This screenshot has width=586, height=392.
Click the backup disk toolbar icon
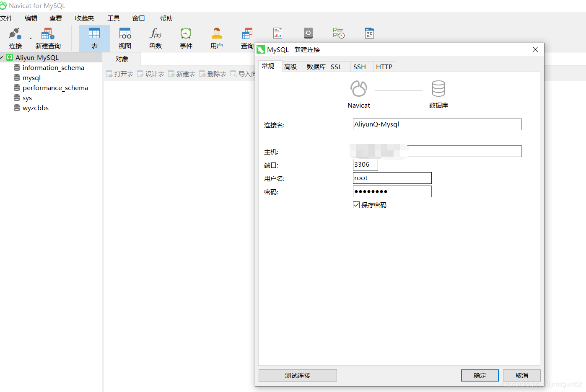[308, 33]
